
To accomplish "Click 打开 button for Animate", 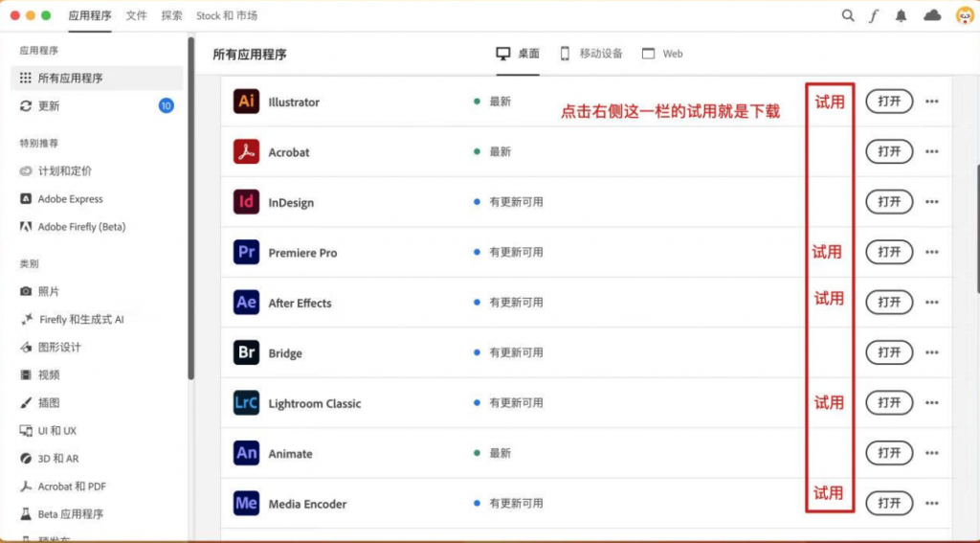I will tap(889, 453).
